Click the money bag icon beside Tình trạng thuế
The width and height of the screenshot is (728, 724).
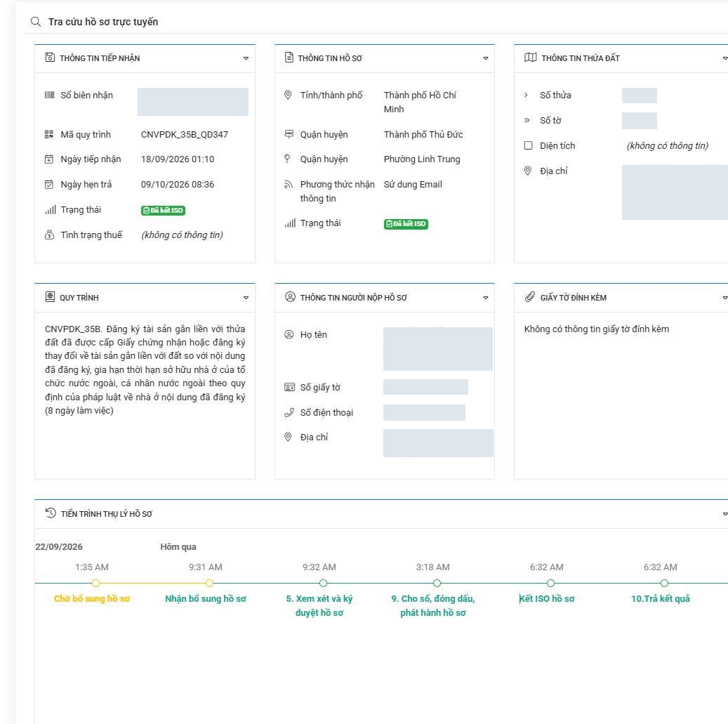pos(49,235)
